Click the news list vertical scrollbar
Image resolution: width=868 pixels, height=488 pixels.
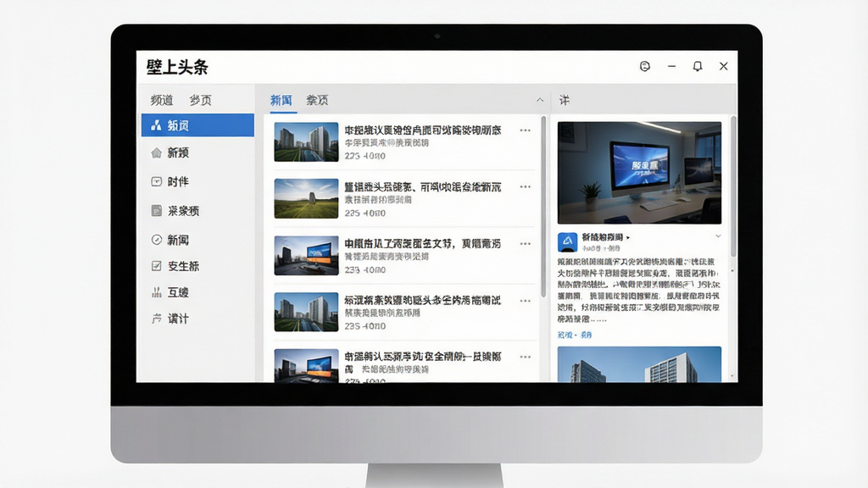543,206
